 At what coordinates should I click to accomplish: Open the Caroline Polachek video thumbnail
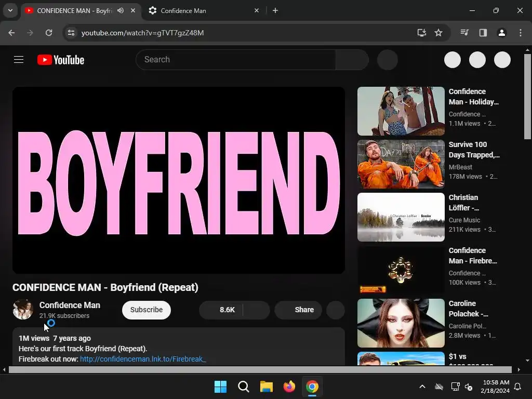[x=401, y=323]
